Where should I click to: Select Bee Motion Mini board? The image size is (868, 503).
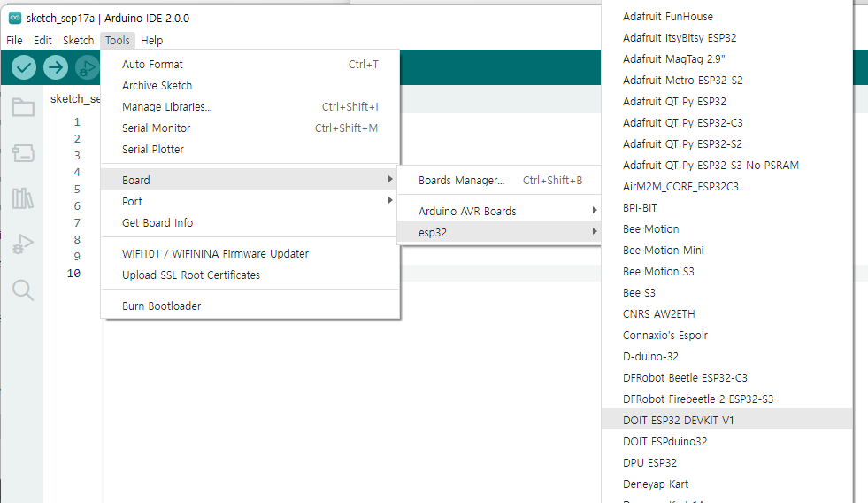(x=726, y=251)
